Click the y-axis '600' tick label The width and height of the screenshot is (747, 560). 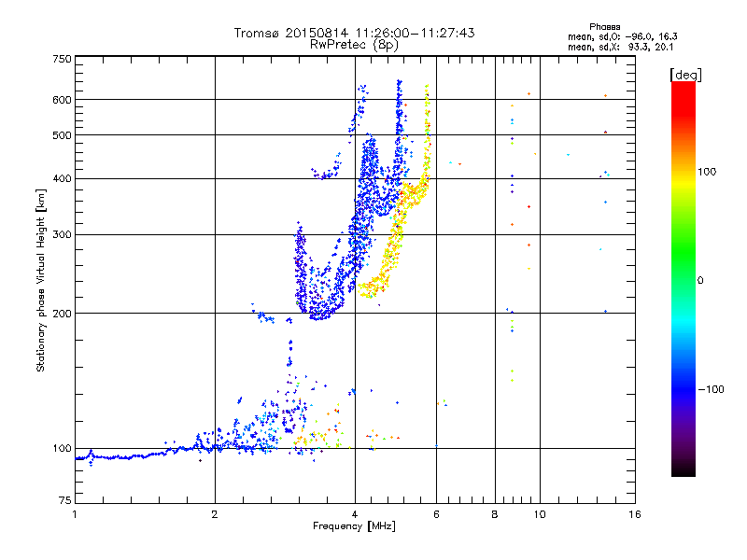(63, 100)
